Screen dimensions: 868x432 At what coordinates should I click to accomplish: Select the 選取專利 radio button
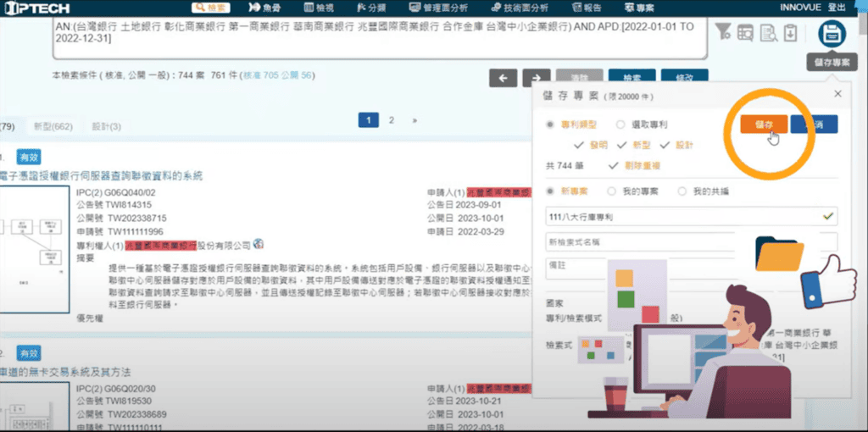coord(620,125)
